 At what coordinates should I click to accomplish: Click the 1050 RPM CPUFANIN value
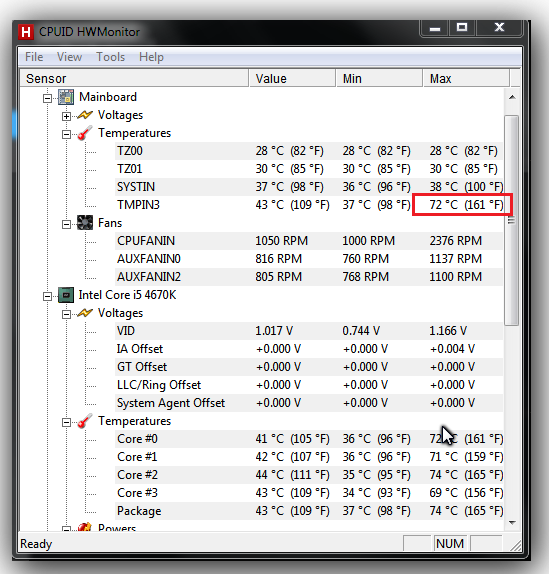point(281,241)
